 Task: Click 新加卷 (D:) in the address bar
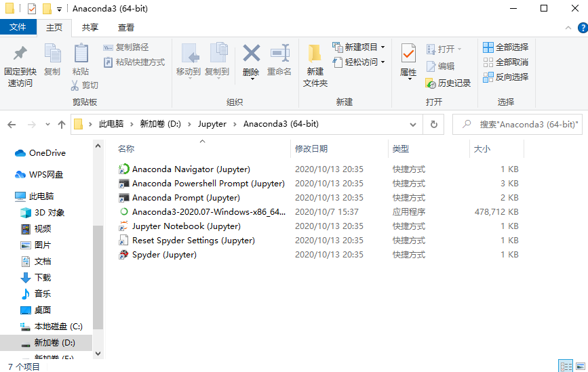click(x=161, y=124)
